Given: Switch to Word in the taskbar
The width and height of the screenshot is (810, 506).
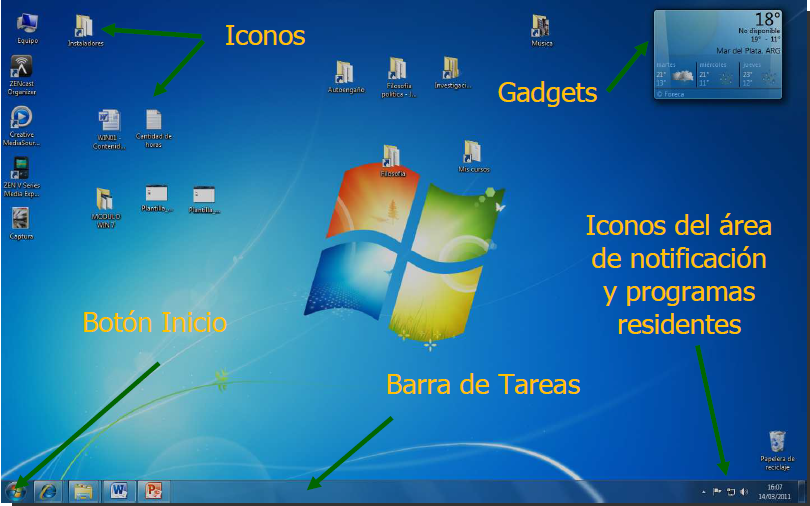Looking at the screenshot, I should point(119,491).
